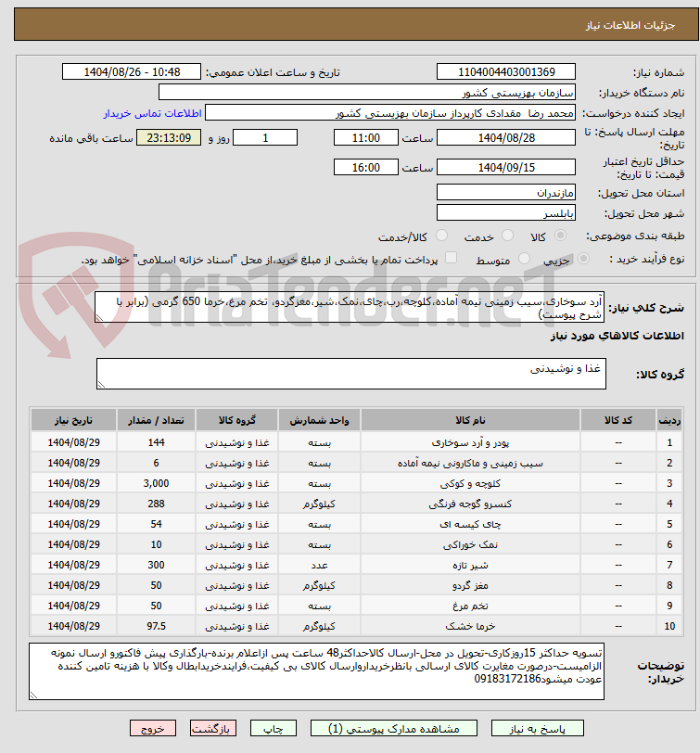Click the واحد شمارش column header
Image resolution: width=700 pixels, height=753 pixels.
coord(319,420)
